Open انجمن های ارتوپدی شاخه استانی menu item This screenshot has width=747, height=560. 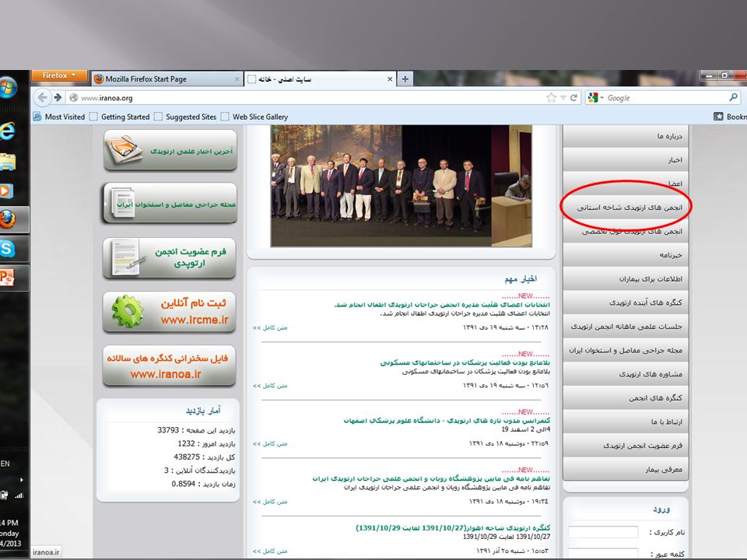coord(626,208)
